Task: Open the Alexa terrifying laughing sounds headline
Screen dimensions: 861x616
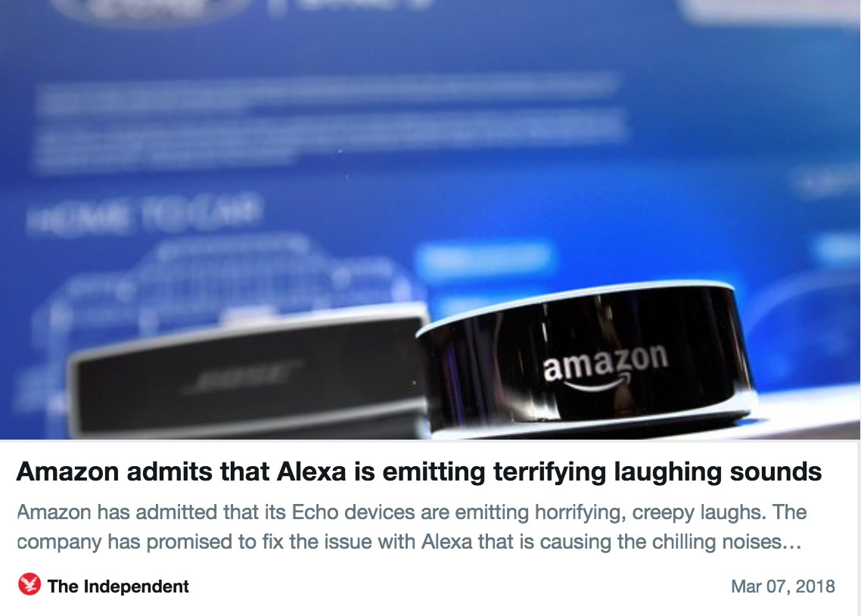Action: click(419, 471)
